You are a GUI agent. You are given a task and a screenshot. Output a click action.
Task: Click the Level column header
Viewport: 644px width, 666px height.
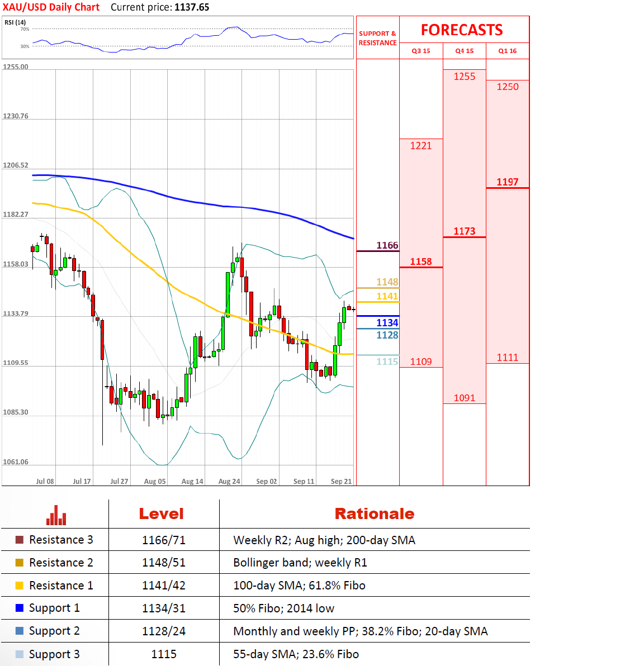point(162,514)
